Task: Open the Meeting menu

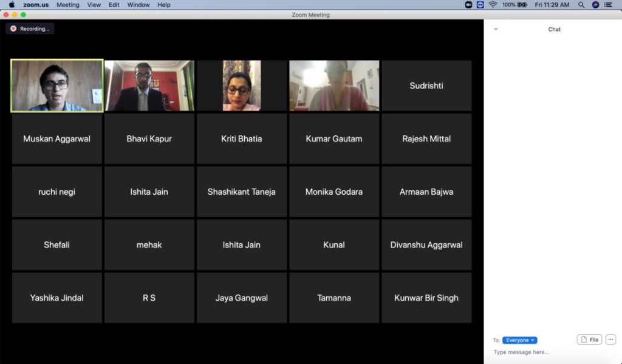Action: point(67,4)
